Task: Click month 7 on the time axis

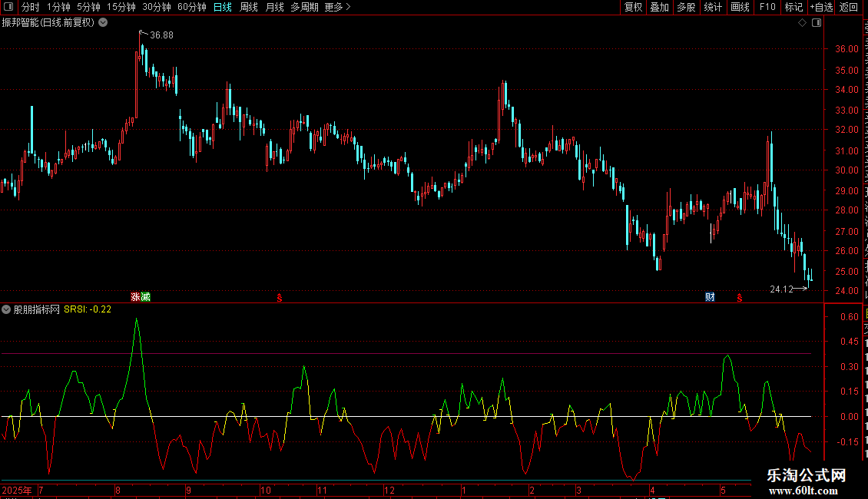Action: (x=41, y=490)
